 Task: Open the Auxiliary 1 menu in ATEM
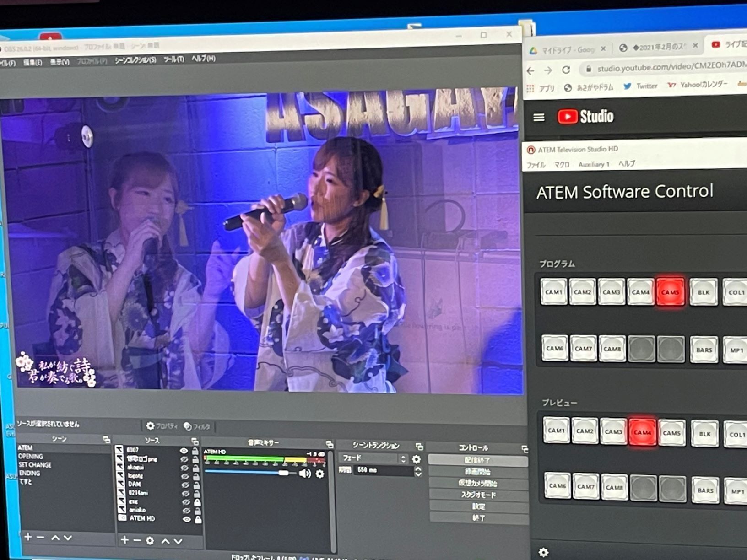pos(593,164)
